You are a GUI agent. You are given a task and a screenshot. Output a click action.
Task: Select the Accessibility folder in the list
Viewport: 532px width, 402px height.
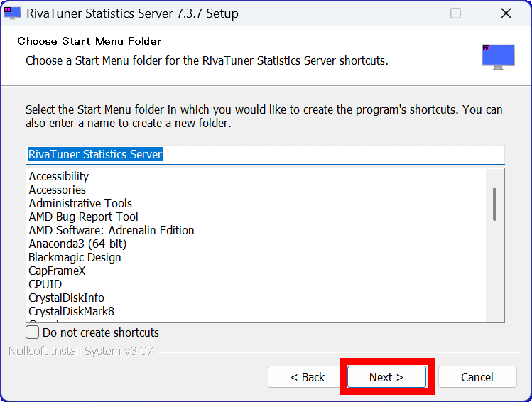59,176
